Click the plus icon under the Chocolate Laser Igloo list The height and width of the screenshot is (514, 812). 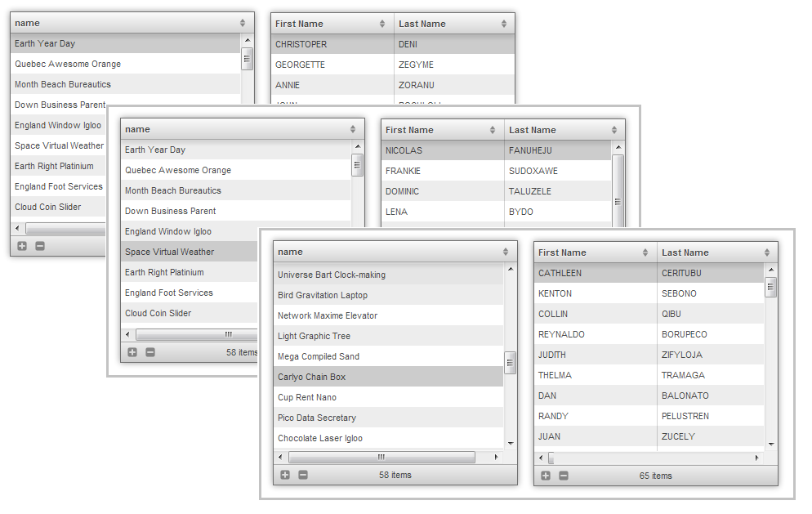(285, 475)
